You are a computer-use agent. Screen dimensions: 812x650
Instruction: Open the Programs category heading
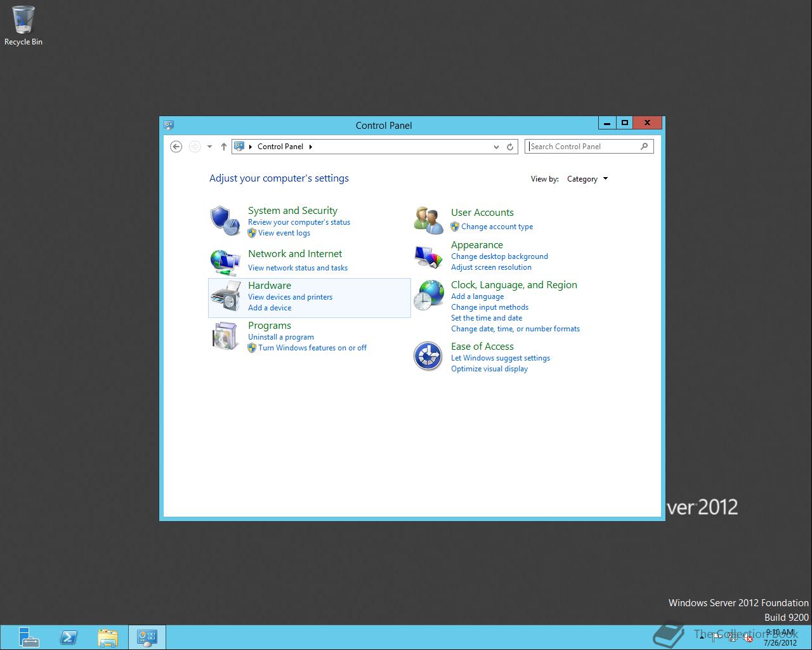pos(270,326)
